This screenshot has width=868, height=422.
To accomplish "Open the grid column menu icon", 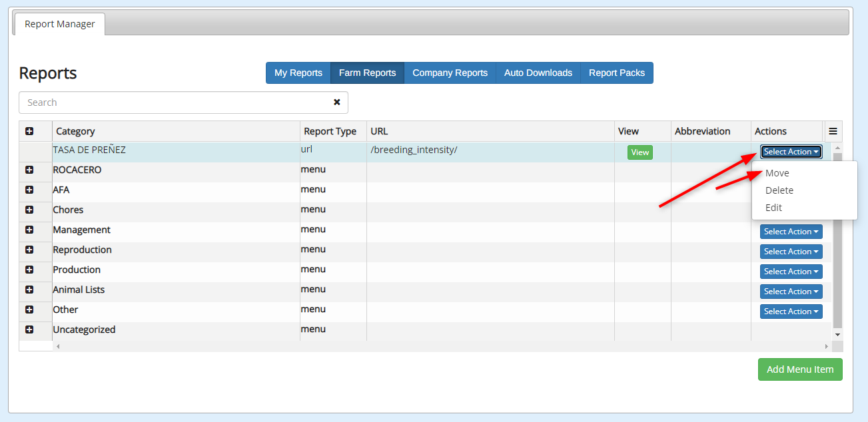I will click(833, 131).
